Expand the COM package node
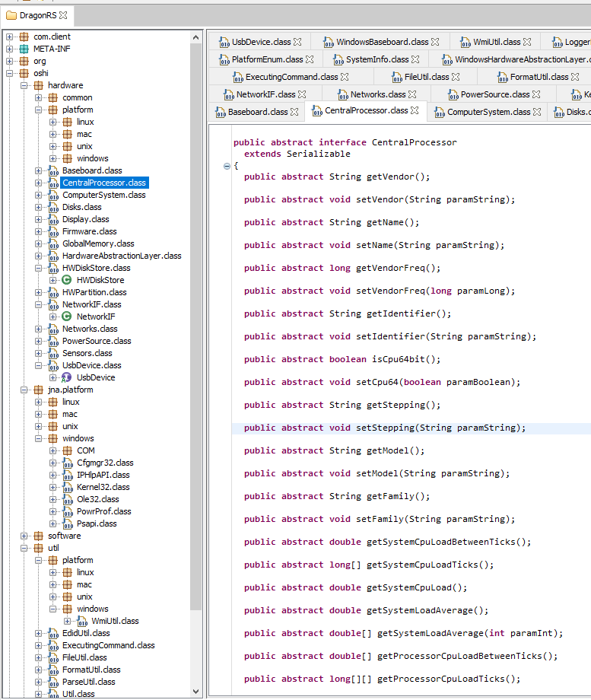This screenshot has height=700, width=591. coord(52,450)
